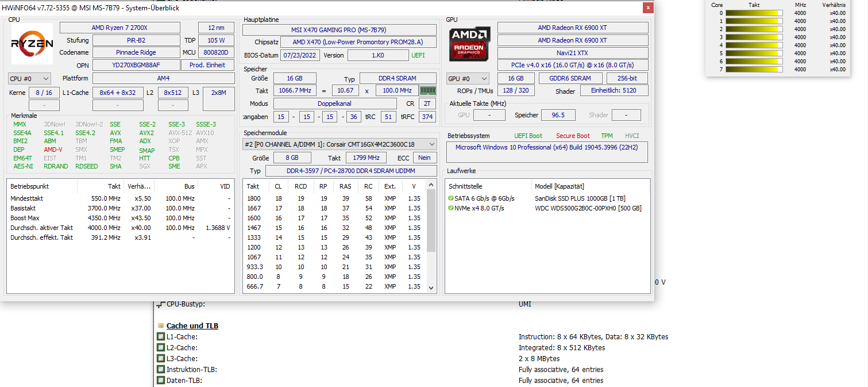Click the Core 0 clock bar
Screen dimensions: 868x387
[x=754, y=13]
